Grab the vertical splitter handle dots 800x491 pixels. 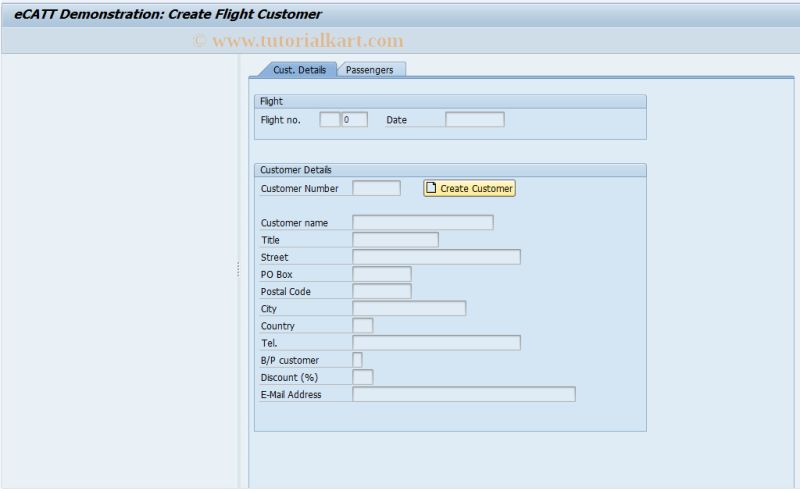pyautogui.click(x=238, y=269)
